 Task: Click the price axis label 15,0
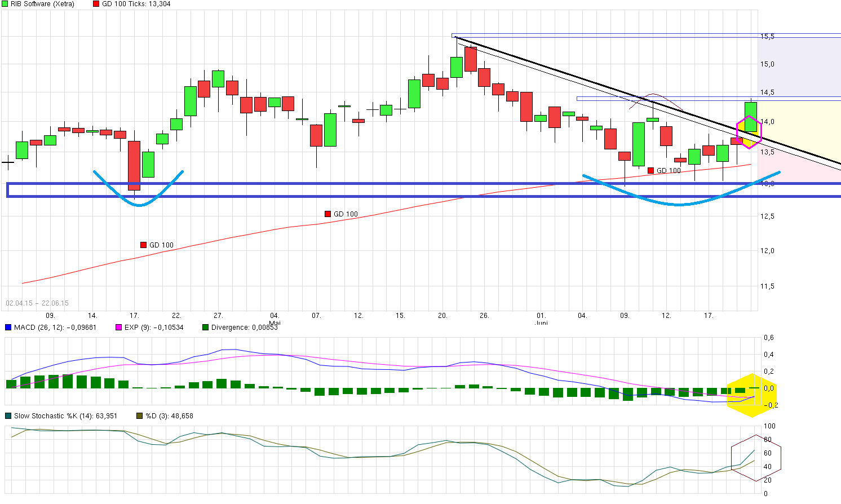click(767, 64)
